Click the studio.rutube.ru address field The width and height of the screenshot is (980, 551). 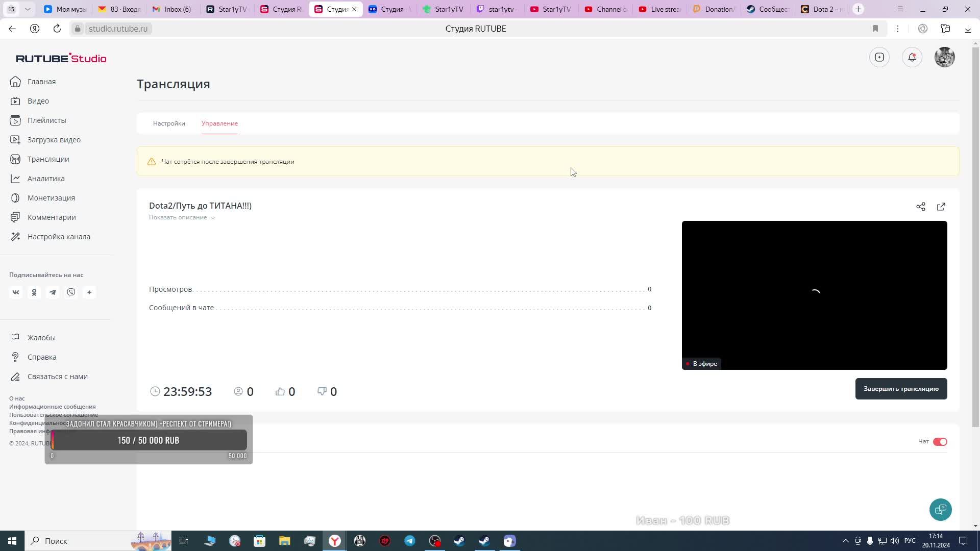point(118,29)
